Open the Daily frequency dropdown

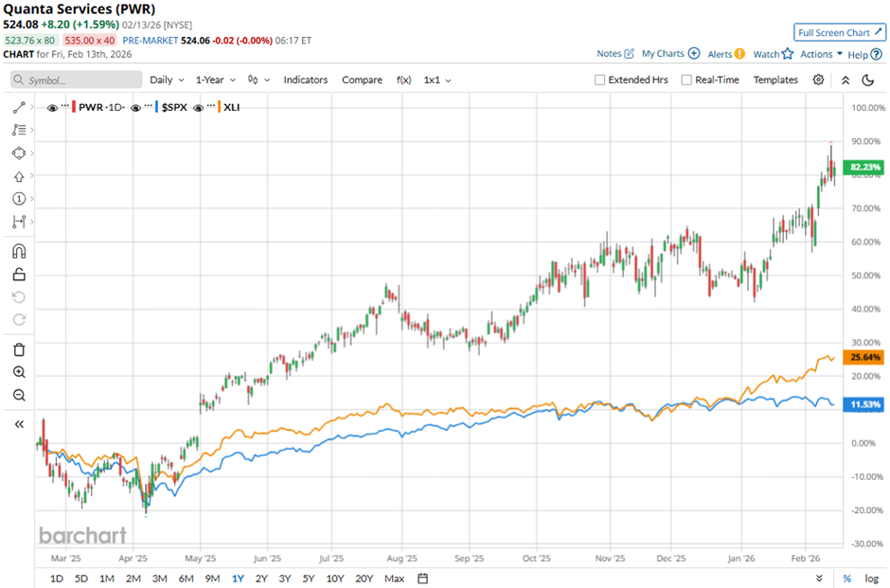tap(166, 80)
